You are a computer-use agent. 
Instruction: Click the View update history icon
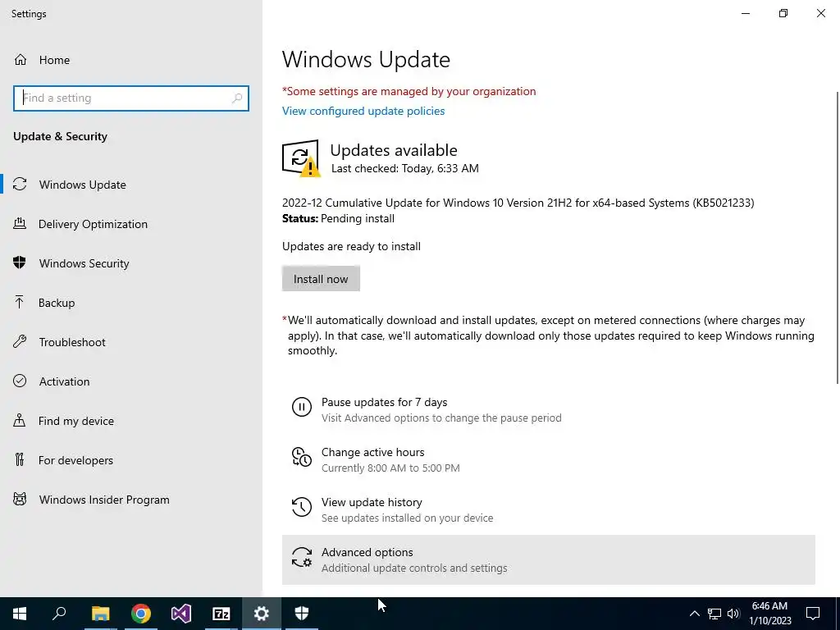pyautogui.click(x=302, y=507)
